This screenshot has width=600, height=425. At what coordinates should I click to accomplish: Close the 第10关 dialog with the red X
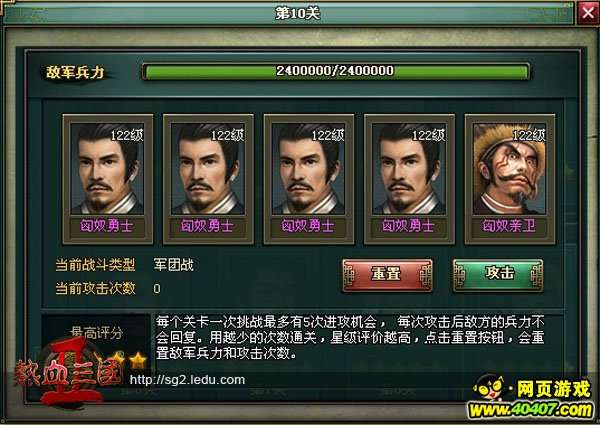pos(588,13)
